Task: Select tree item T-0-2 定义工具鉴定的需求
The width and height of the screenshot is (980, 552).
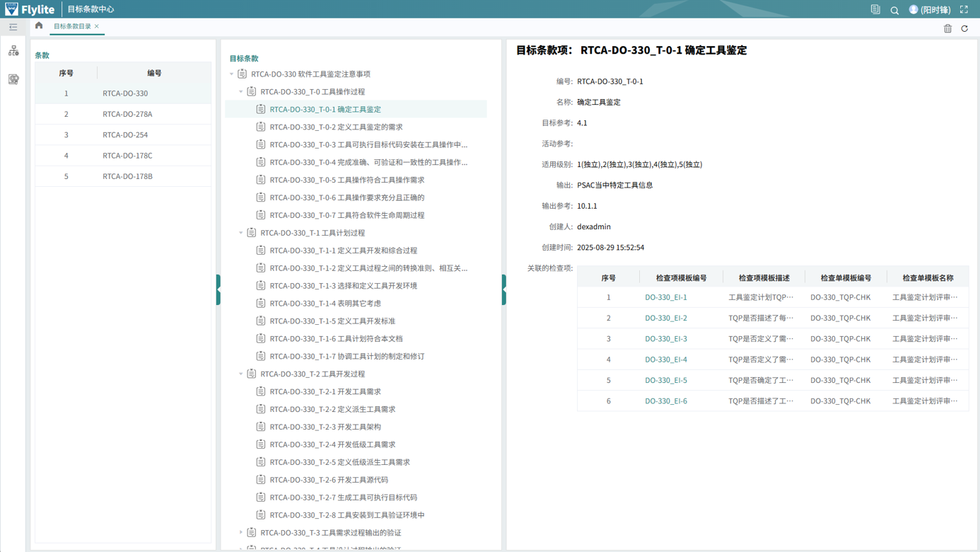Action: click(336, 127)
